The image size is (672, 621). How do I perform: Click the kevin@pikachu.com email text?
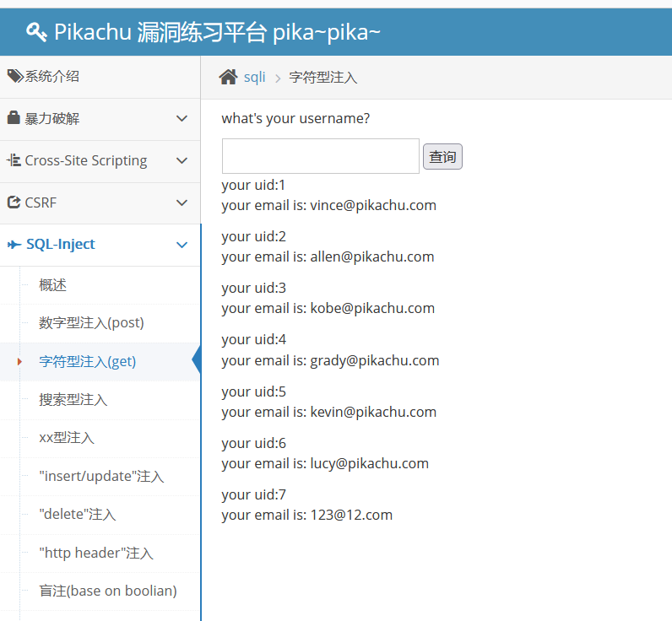point(373,412)
